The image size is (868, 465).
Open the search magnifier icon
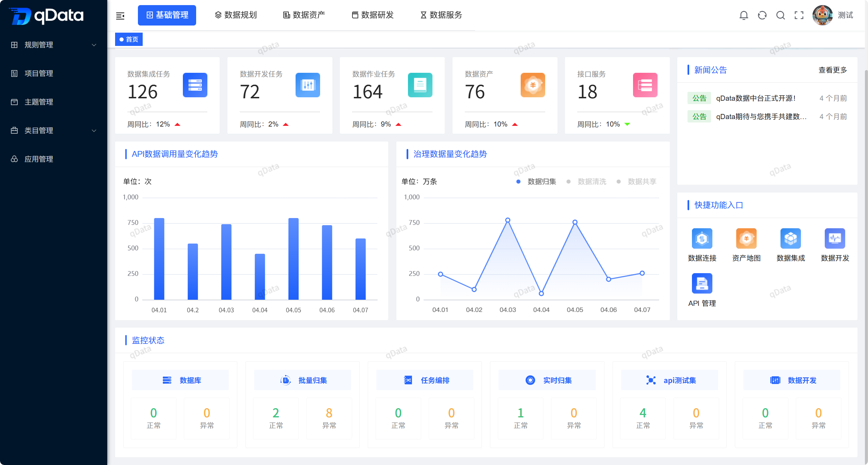[780, 15]
